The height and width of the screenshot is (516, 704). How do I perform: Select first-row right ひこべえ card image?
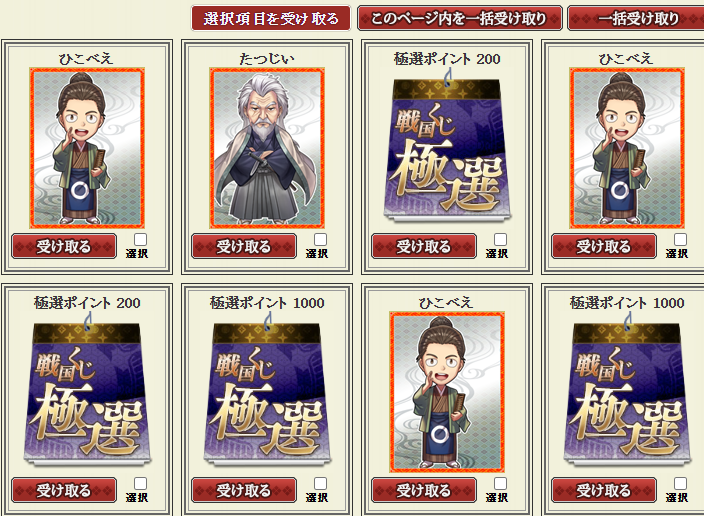tap(627, 148)
